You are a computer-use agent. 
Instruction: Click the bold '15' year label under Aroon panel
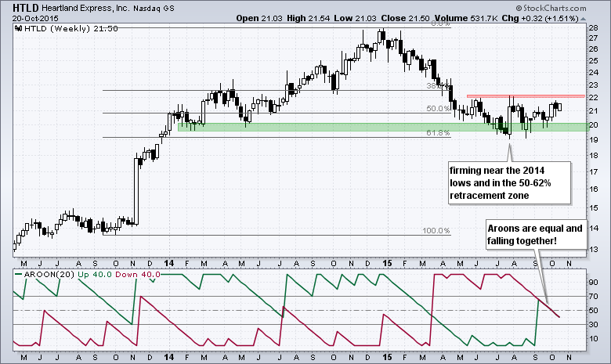point(386,357)
